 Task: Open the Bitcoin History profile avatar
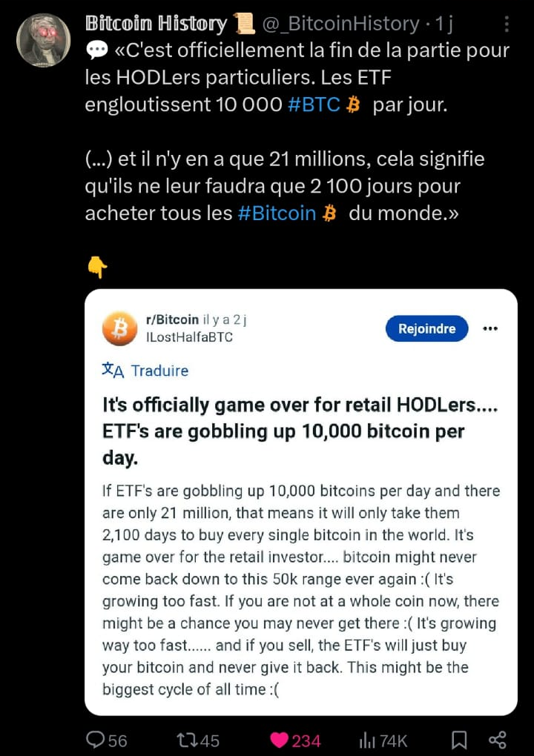pos(44,40)
